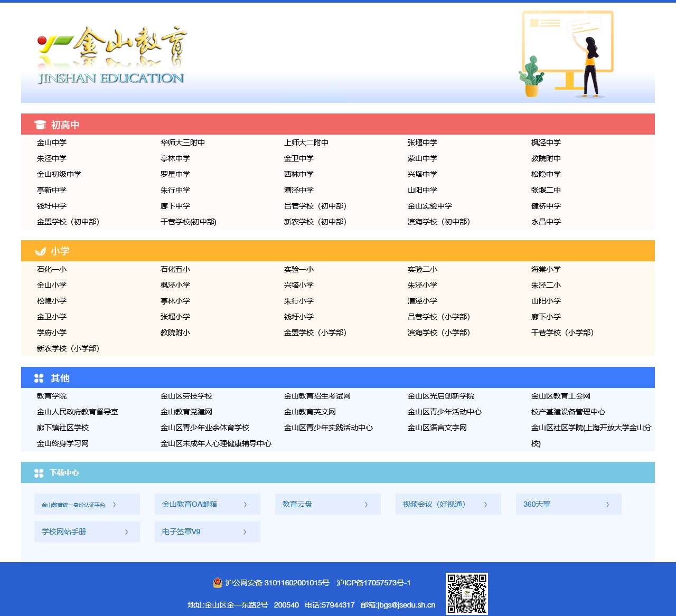The height and width of the screenshot is (616, 676).
Task: Click the Jinshan Education logo
Action: click(x=112, y=56)
